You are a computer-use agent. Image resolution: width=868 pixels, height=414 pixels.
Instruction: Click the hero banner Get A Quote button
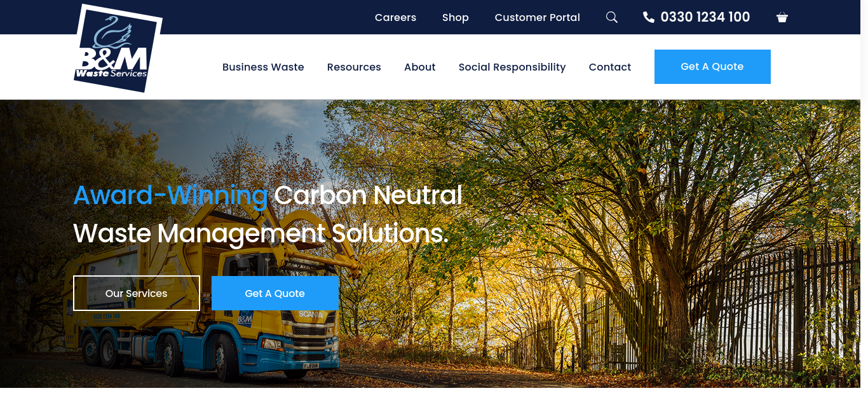click(275, 293)
